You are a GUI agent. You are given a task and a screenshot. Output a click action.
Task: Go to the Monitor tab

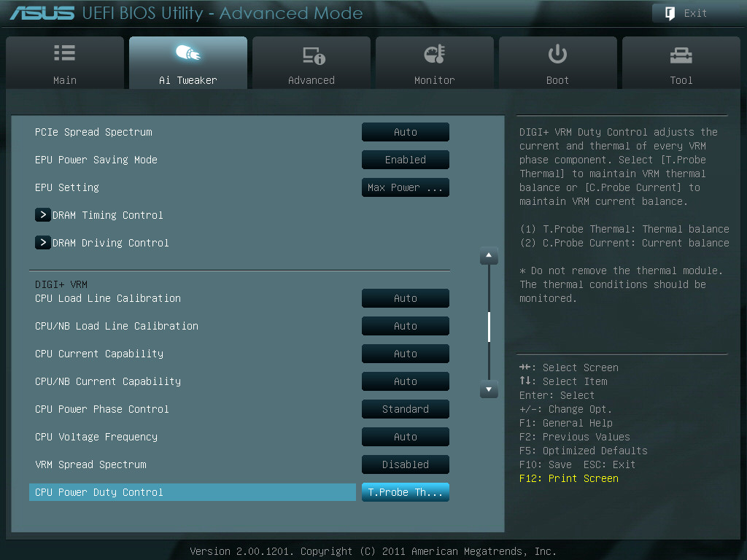point(435,63)
